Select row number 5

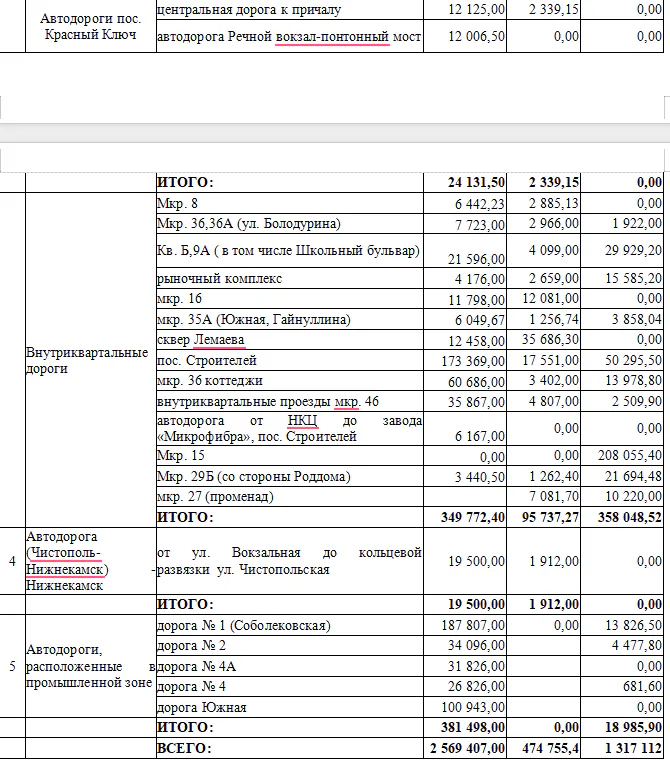pos(12,666)
